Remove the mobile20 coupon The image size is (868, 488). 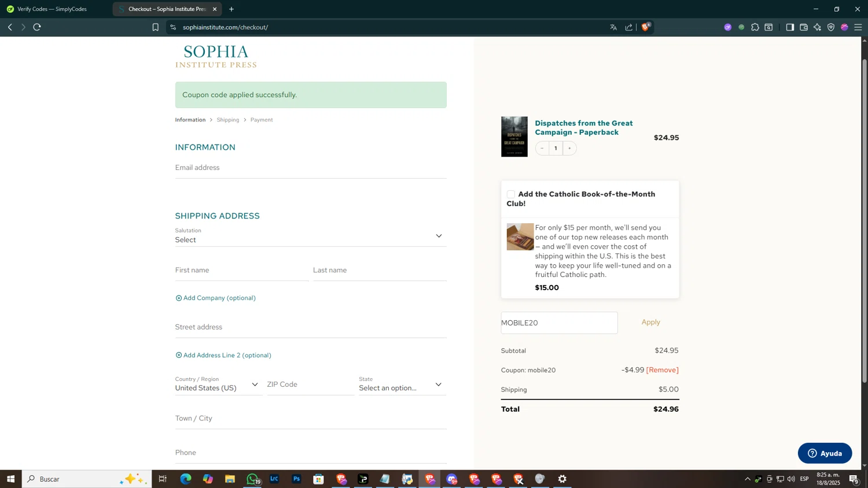coord(663,370)
